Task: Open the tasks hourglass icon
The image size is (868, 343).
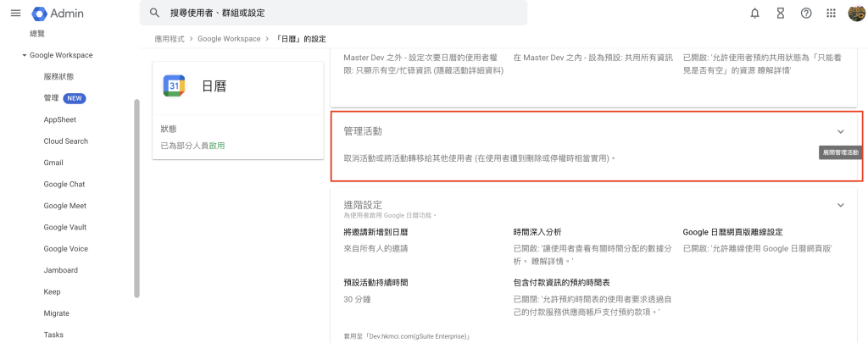Action: coord(781,14)
